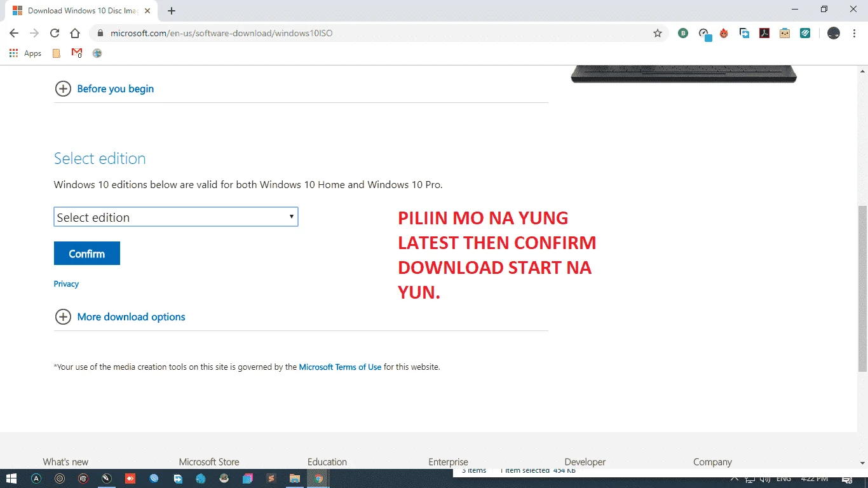Viewport: 868px width, 488px height.
Task: Open the Select edition dropdown
Action: pos(176,217)
